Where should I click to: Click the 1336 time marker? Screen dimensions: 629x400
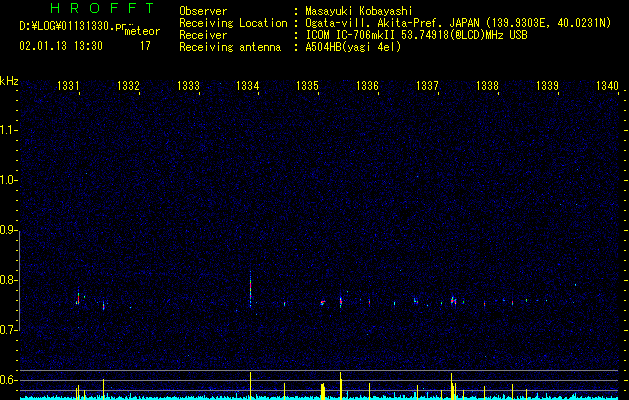click(367, 86)
